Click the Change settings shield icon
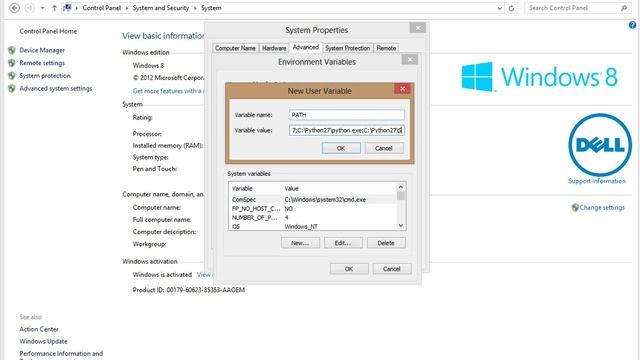This screenshot has height=360, width=640. click(575, 207)
